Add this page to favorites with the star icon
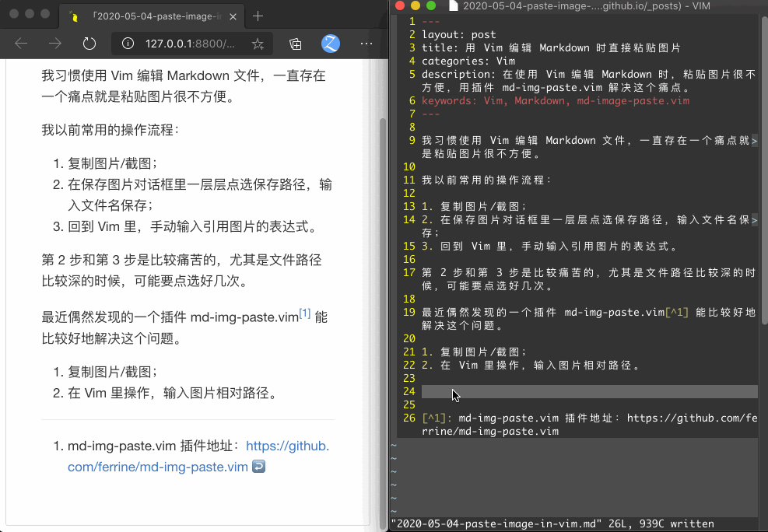 (x=258, y=44)
